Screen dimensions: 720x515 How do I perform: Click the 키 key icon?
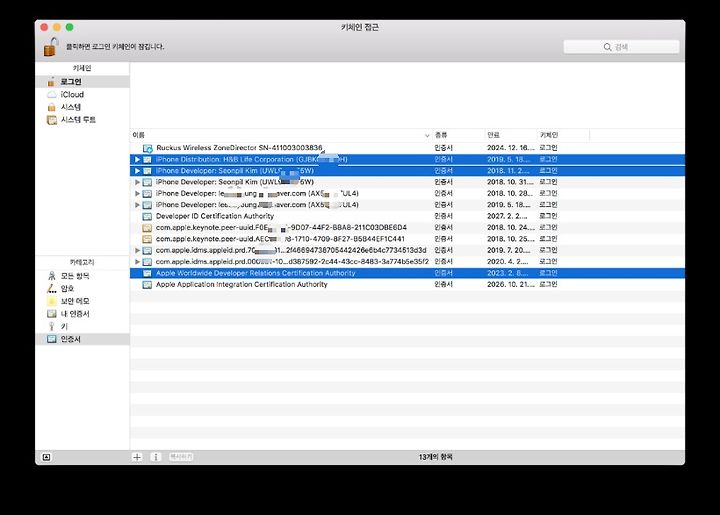point(51,326)
